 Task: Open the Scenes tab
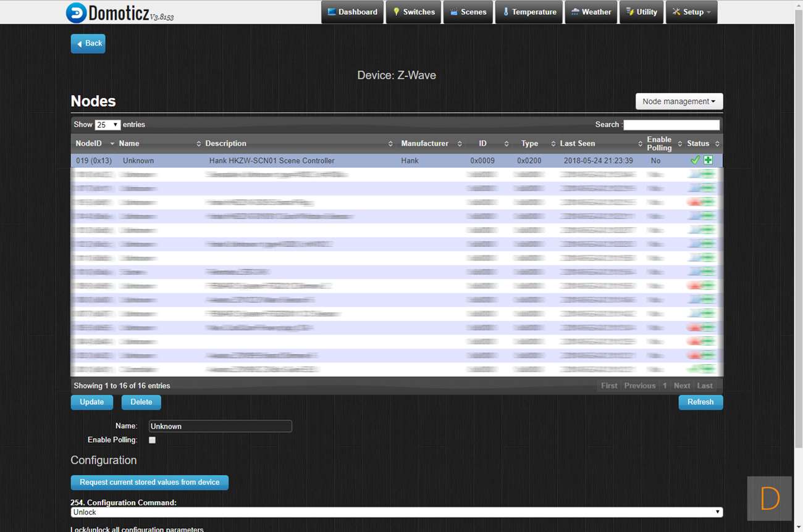(468, 12)
